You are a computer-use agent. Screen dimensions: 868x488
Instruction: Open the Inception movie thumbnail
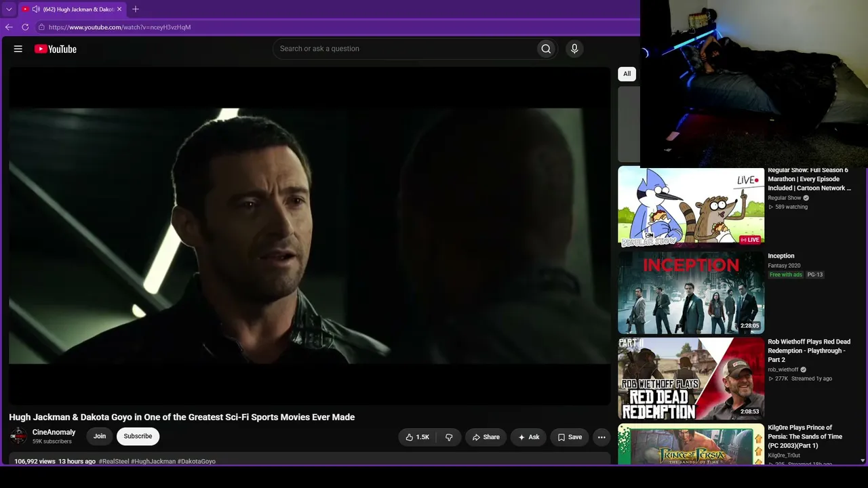691,293
